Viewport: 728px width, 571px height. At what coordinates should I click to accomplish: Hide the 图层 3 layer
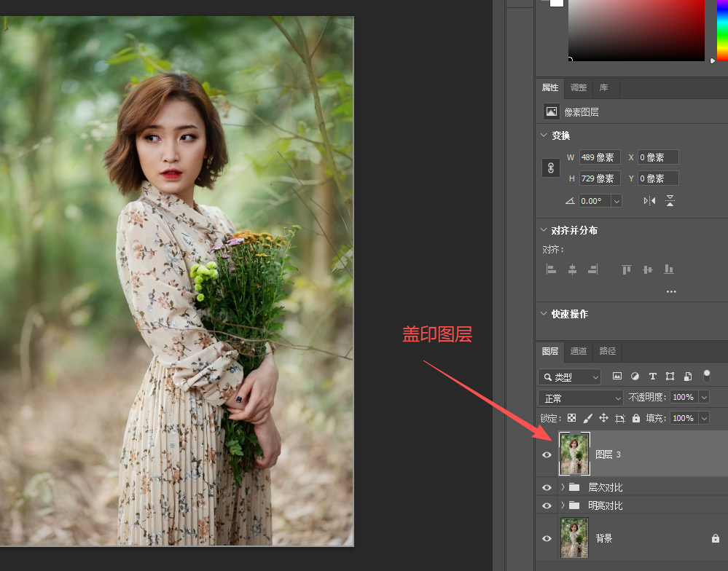(547, 454)
